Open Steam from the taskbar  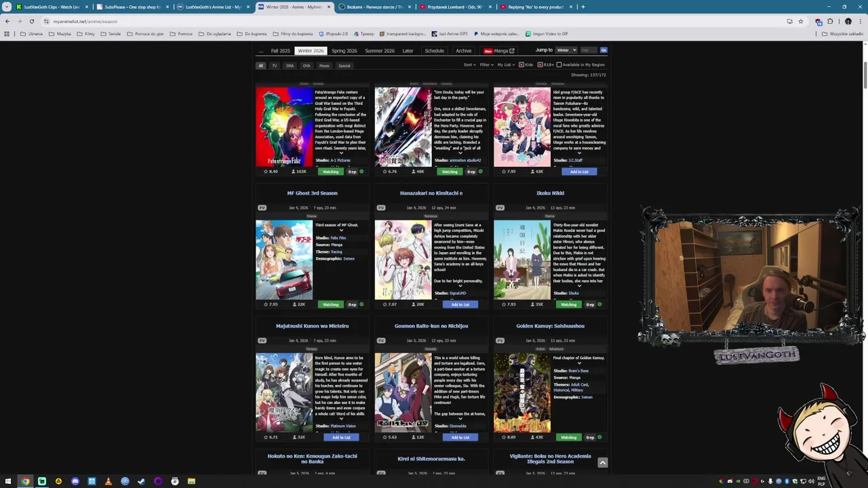click(x=141, y=481)
